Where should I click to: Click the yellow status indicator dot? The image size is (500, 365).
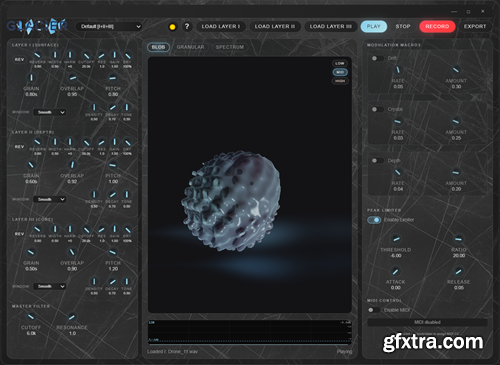click(x=172, y=27)
